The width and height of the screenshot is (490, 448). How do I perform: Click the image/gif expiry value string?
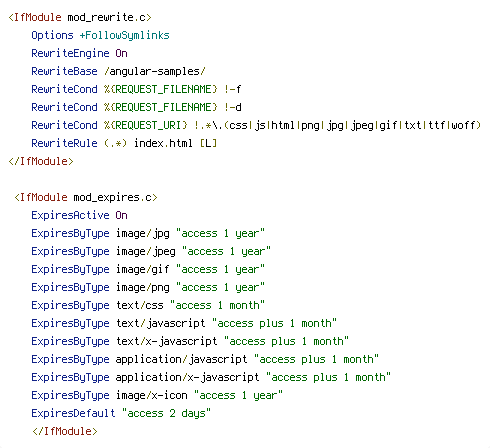(x=220, y=269)
